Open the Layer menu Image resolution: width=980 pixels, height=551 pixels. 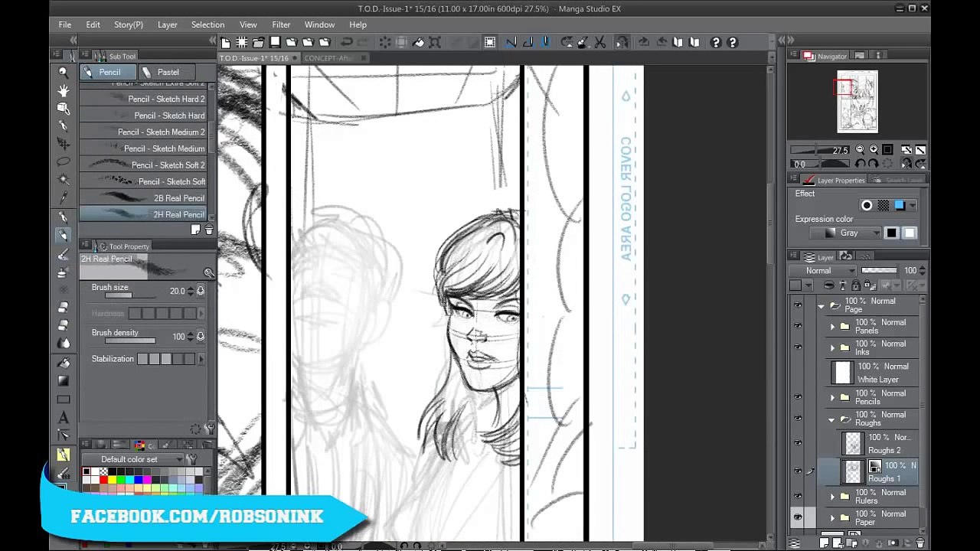click(168, 24)
